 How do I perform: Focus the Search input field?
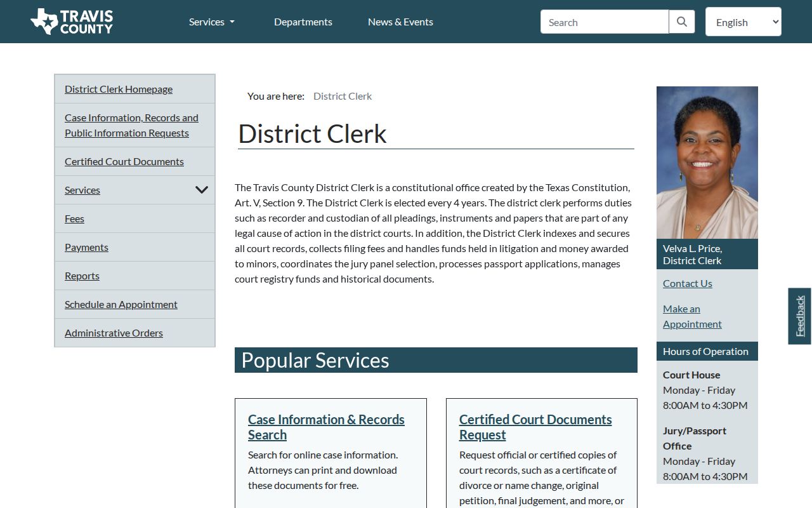(x=605, y=22)
